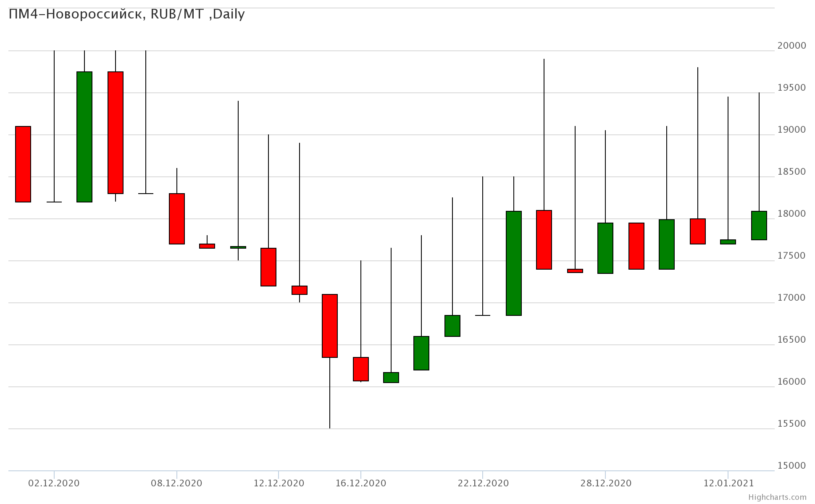This screenshot has height=504, width=815.
Task: Click the tall green candle right of 22.12.2020
Action: pyautogui.click(x=514, y=263)
